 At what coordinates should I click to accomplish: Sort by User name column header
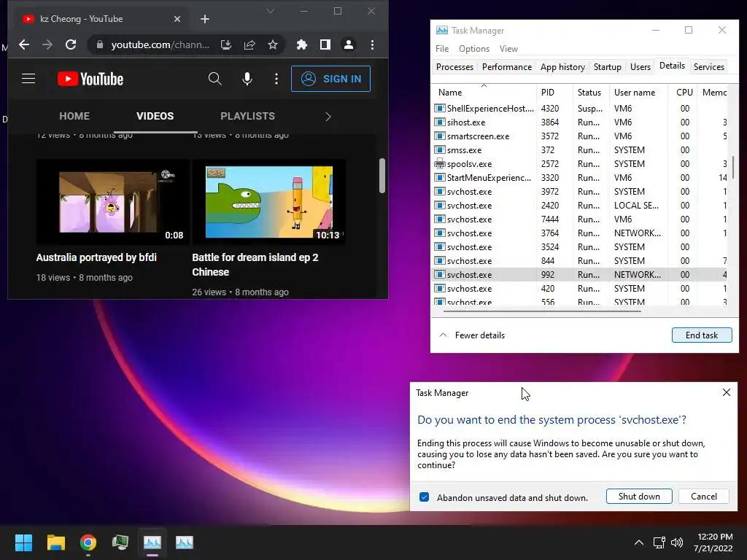638,93
